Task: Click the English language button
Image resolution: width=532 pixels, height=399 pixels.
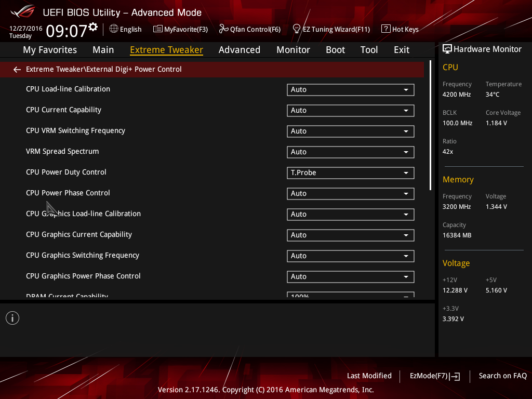Action: click(126, 29)
